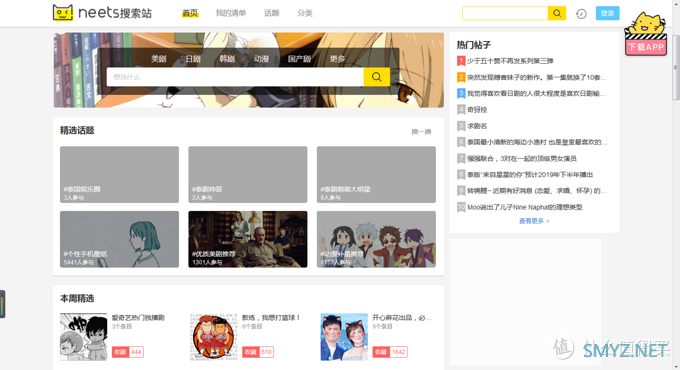Select 国产剧 search category

299,59
